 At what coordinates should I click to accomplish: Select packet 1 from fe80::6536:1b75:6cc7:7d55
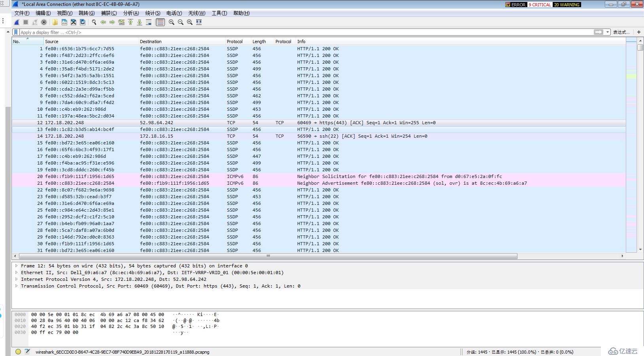(x=319, y=49)
